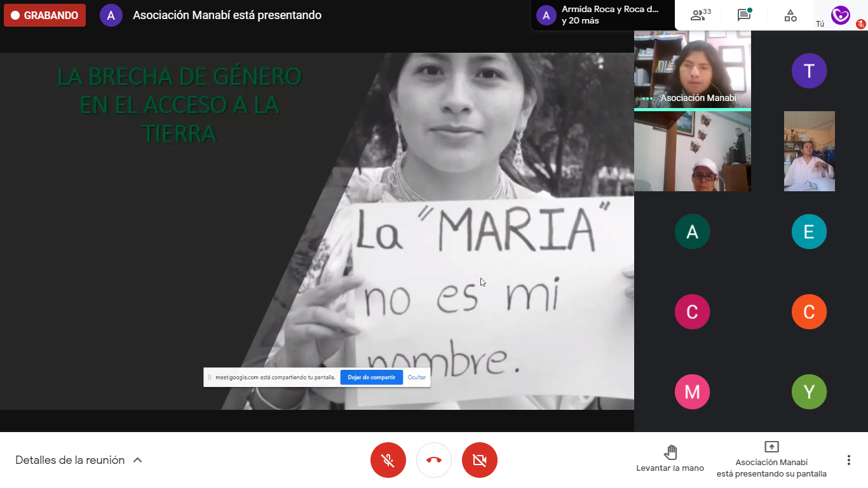This screenshot has height=488, width=868.
Task: Open the participants list icon
Action: pos(700,15)
